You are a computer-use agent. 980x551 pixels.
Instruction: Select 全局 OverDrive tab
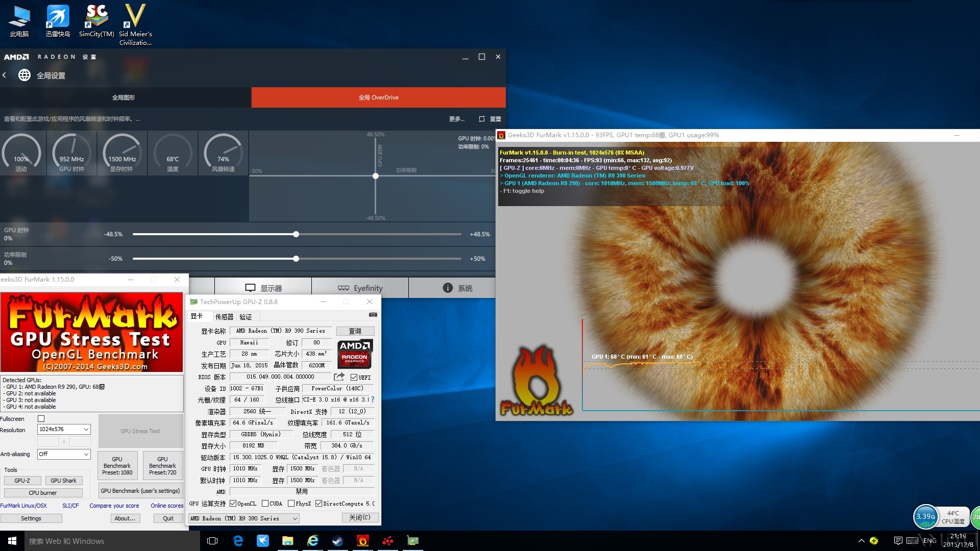(378, 97)
